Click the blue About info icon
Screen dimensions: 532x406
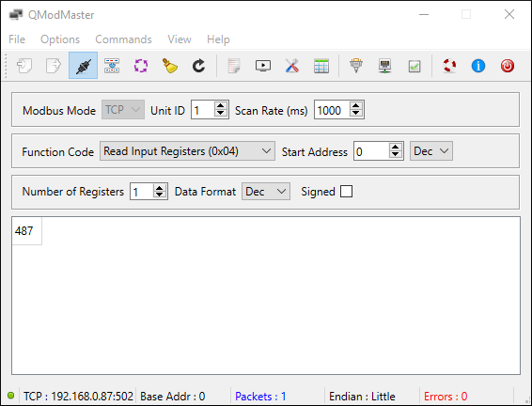tap(478, 66)
